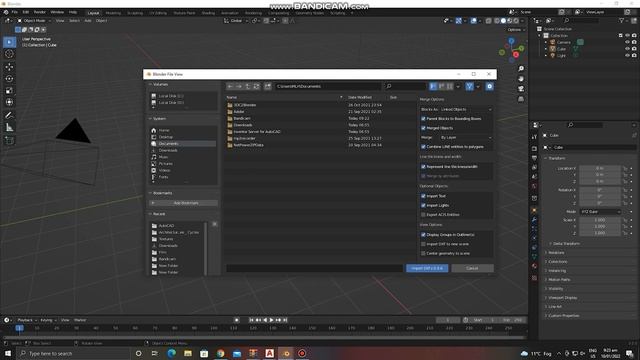Image resolution: width=640 pixels, height=360 pixels.
Task: Toggle Represent line thickness/width checkbox
Action: 423,167
